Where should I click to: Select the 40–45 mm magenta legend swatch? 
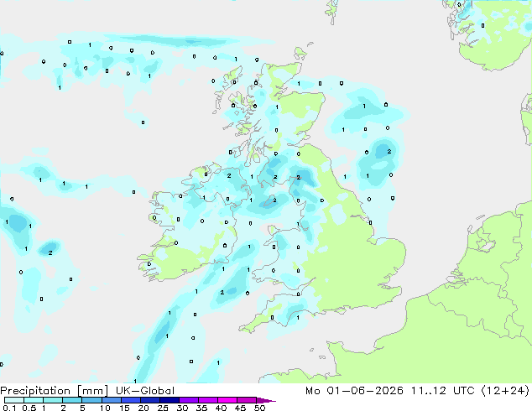[x=227, y=400]
